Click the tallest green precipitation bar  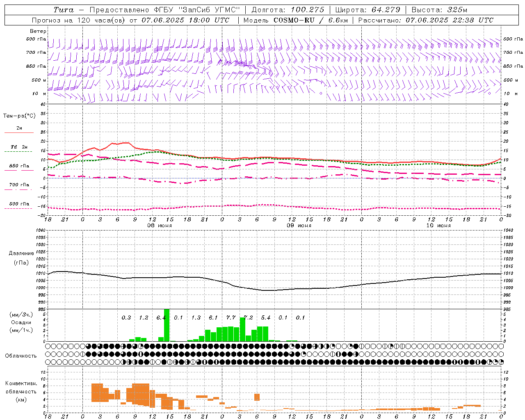(x=167, y=325)
